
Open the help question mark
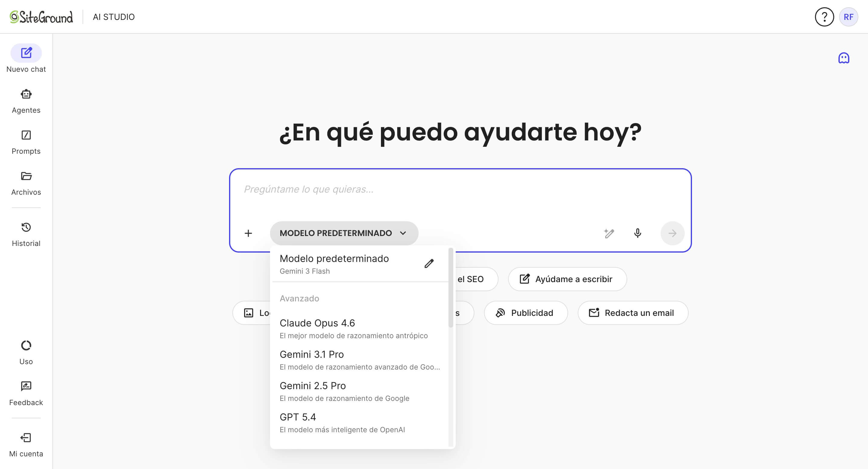[824, 17]
